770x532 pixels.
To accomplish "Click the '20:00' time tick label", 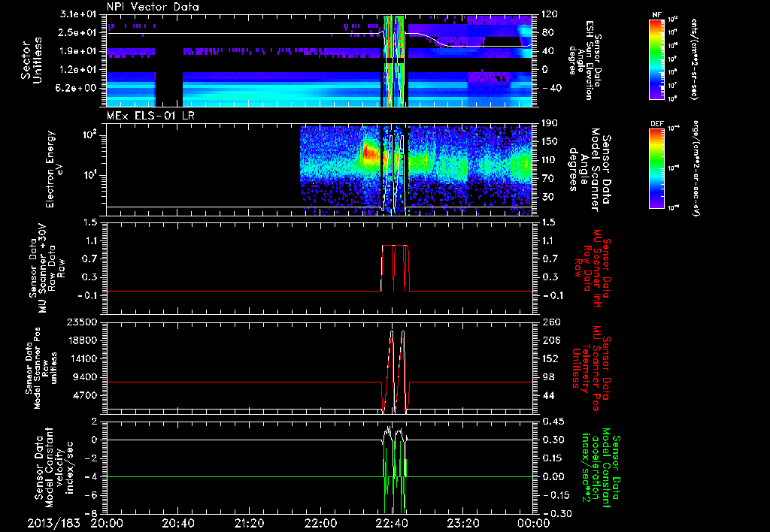I will [x=108, y=523].
